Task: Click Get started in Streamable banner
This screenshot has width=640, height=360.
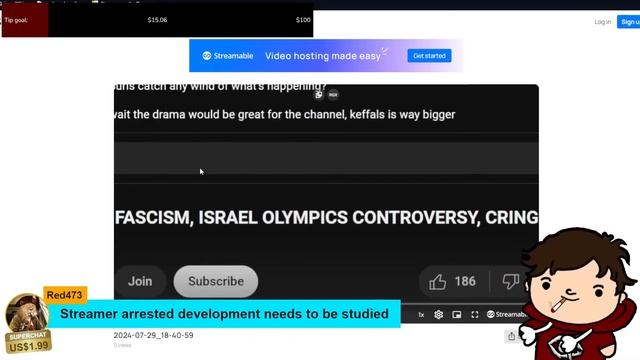Action: point(429,56)
